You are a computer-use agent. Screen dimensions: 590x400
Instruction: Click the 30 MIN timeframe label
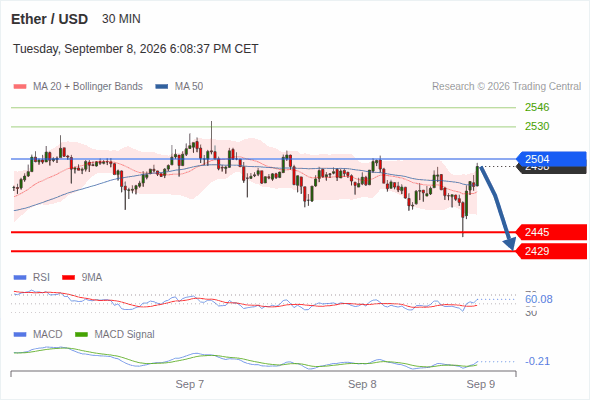121,19
